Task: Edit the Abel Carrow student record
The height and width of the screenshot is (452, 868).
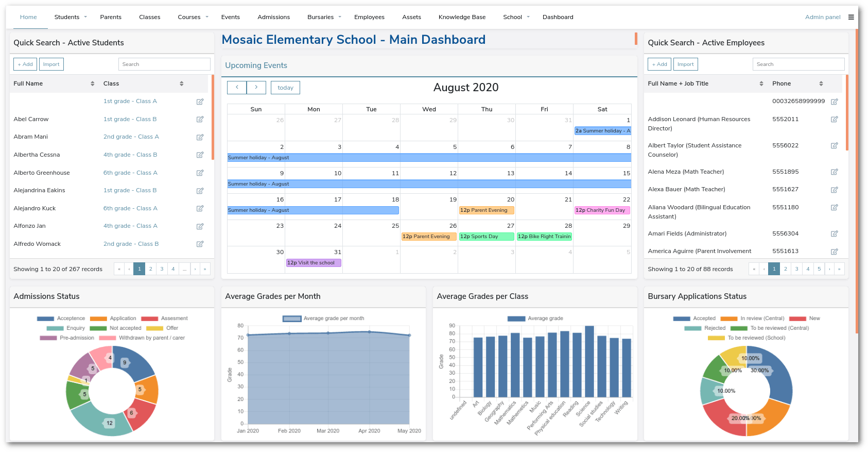Action: (200, 120)
